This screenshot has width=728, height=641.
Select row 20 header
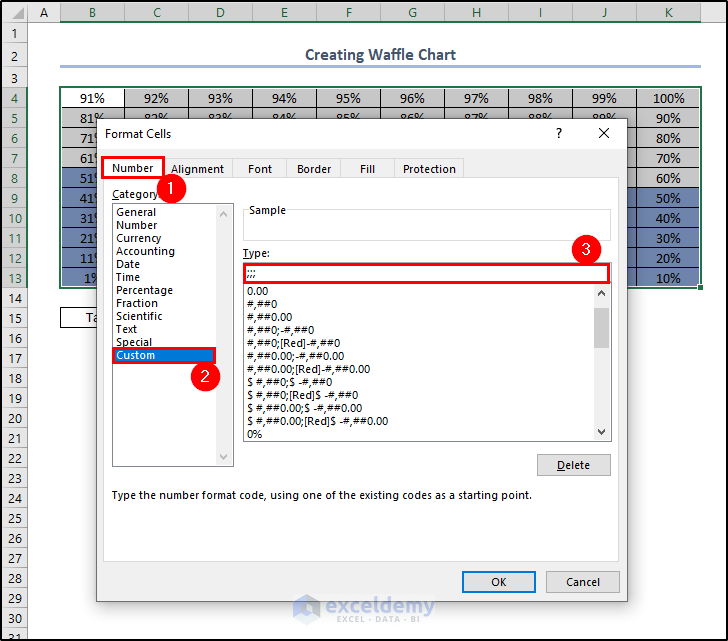[14, 419]
